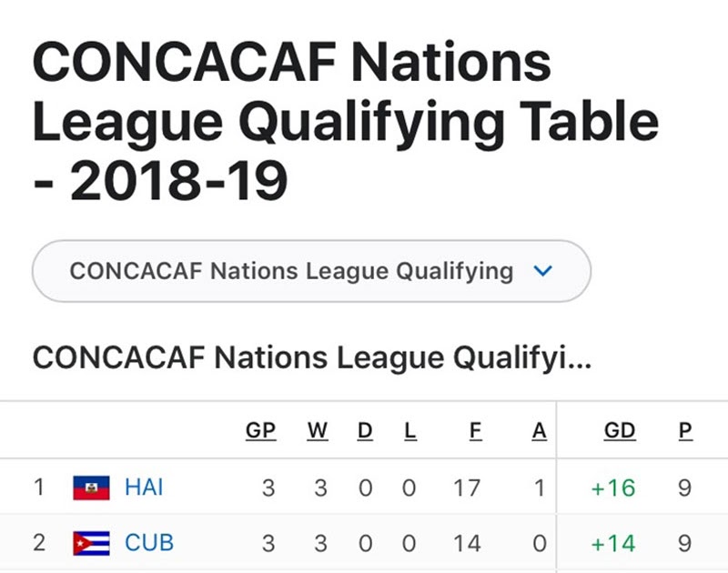Screen dimensions: 728x573
Task: Click the blue chevron arrow in the selector
Action: pyautogui.click(x=542, y=270)
